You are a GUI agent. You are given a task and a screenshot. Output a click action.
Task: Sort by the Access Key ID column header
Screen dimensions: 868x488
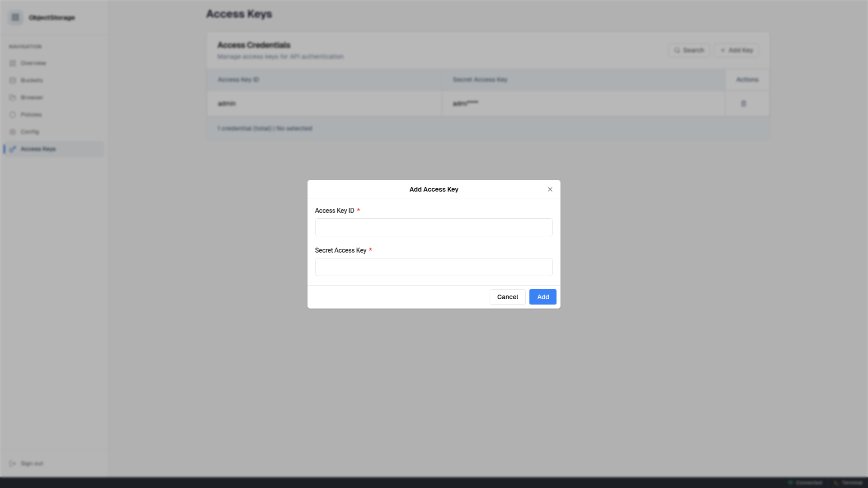coord(238,80)
